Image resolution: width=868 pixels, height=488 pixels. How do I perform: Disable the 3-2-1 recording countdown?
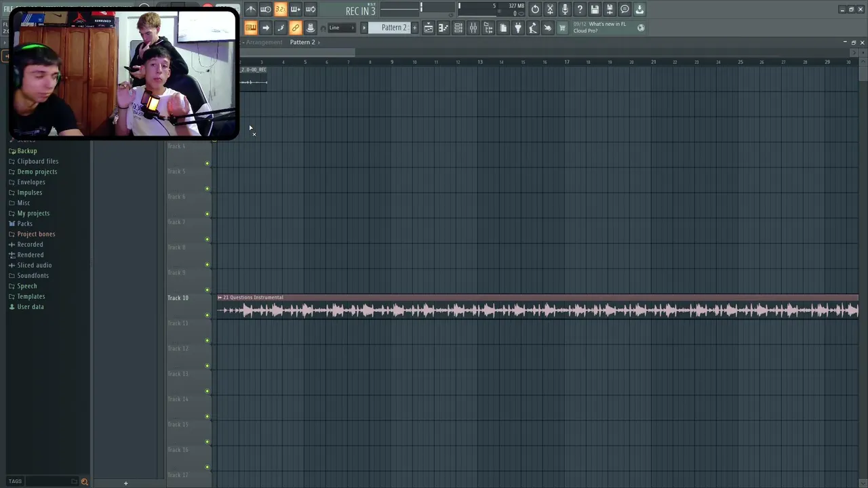coord(281,9)
